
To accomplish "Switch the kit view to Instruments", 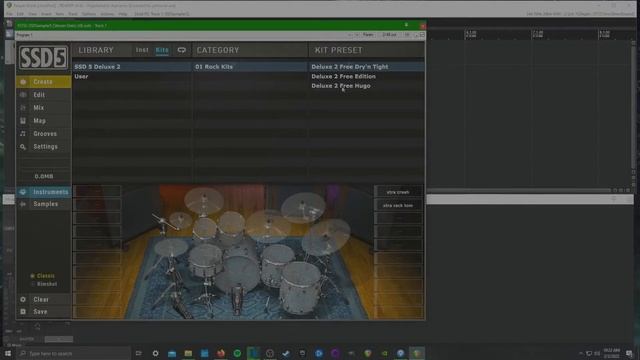I will tap(43, 192).
